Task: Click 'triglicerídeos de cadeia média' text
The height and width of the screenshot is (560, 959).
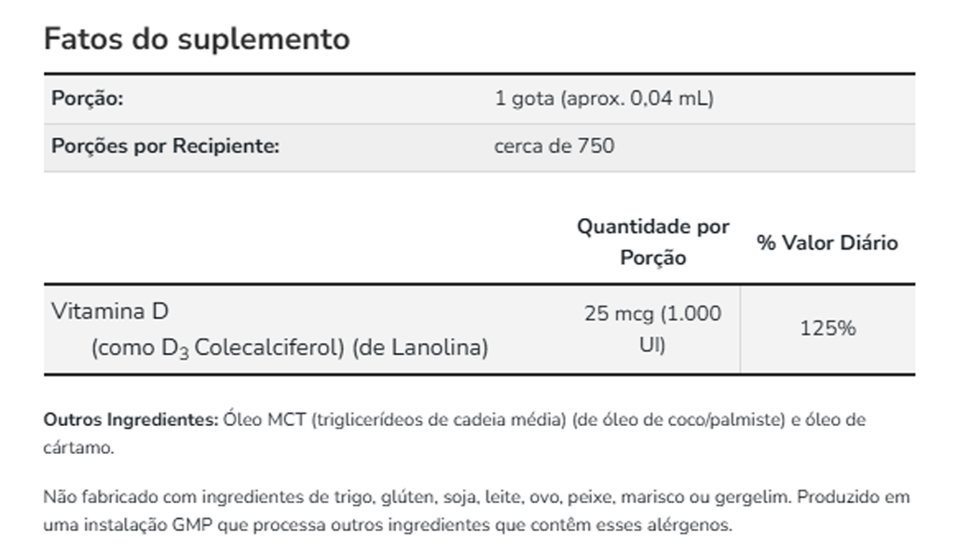Action: tap(439, 420)
